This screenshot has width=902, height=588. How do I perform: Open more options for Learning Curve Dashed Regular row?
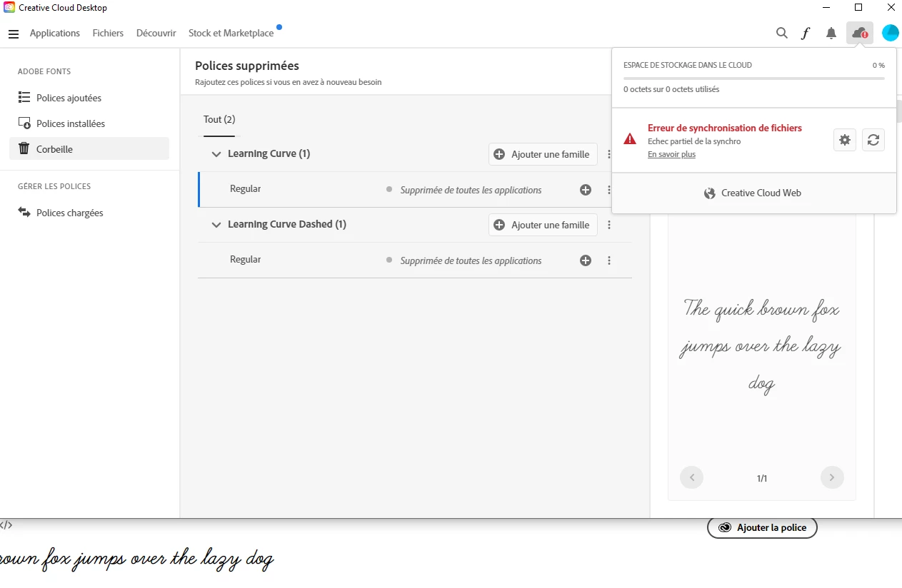pos(609,260)
